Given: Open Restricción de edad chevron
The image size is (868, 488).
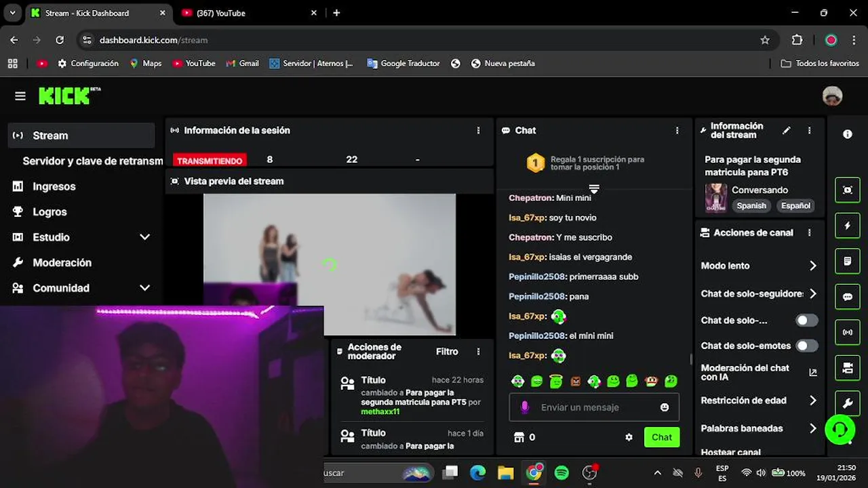Looking at the screenshot, I should click(812, 401).
